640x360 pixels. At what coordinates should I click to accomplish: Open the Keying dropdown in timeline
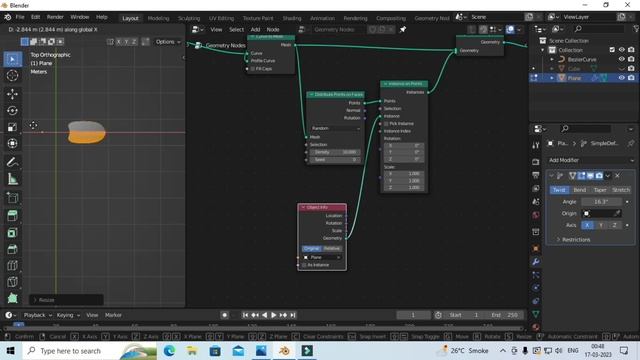68,315
